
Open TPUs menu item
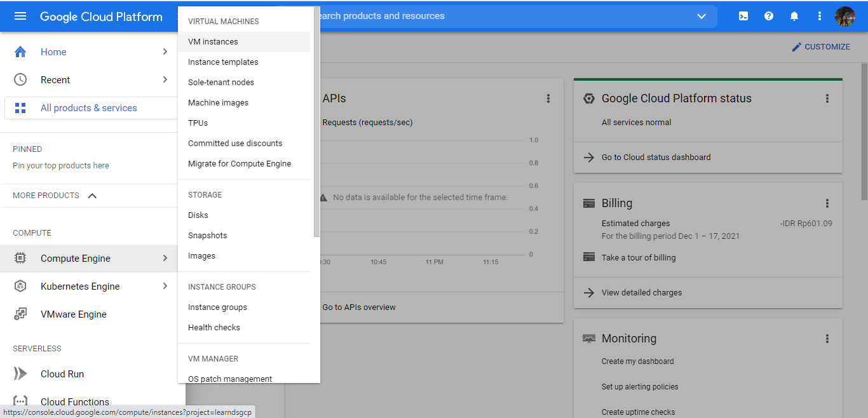click(x=244, y=123)
